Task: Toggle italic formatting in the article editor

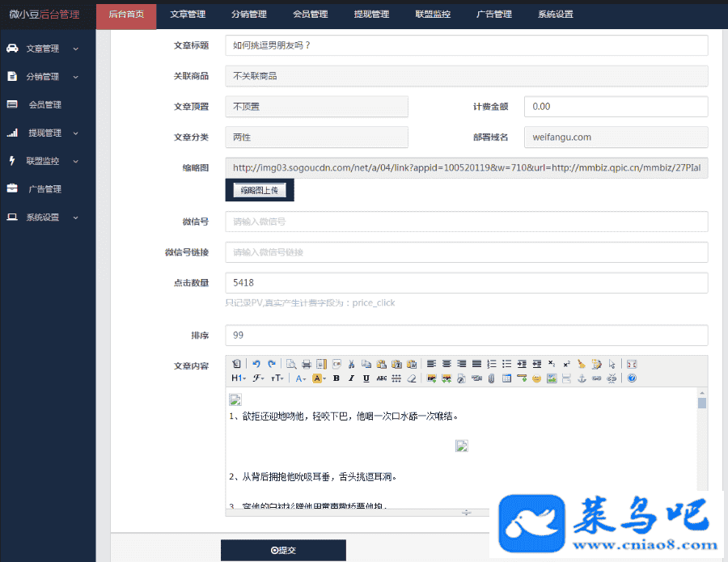Action: pyautogui.click(x=351, y=378)
